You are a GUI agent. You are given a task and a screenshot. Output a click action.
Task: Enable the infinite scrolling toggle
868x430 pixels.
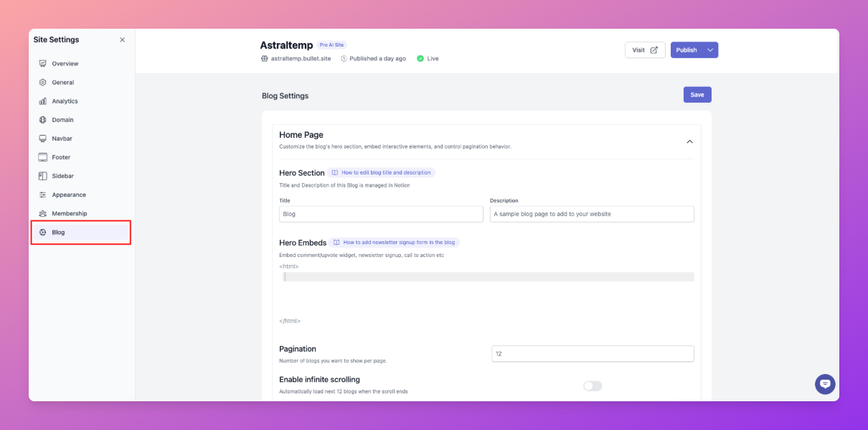point(593,386)
